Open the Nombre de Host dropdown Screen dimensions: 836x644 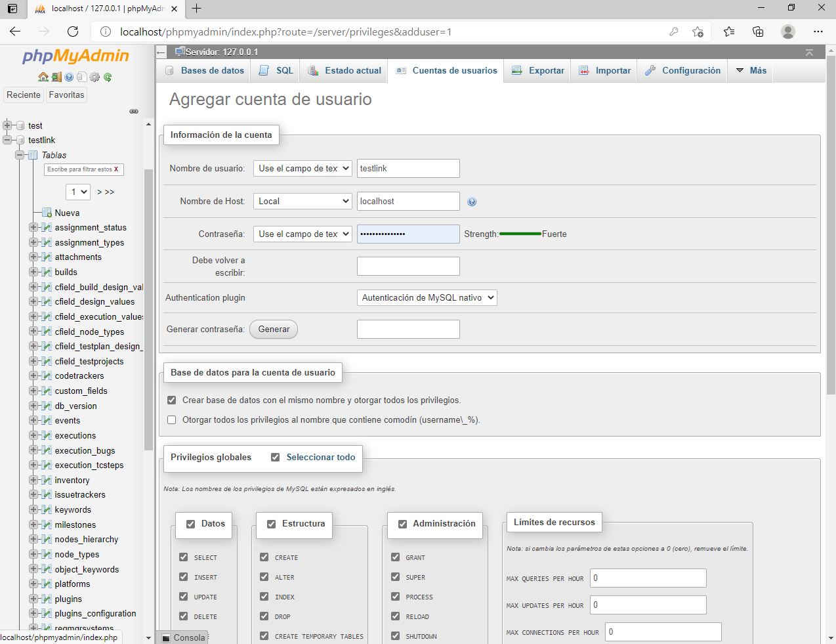click(x=303, y=201)
